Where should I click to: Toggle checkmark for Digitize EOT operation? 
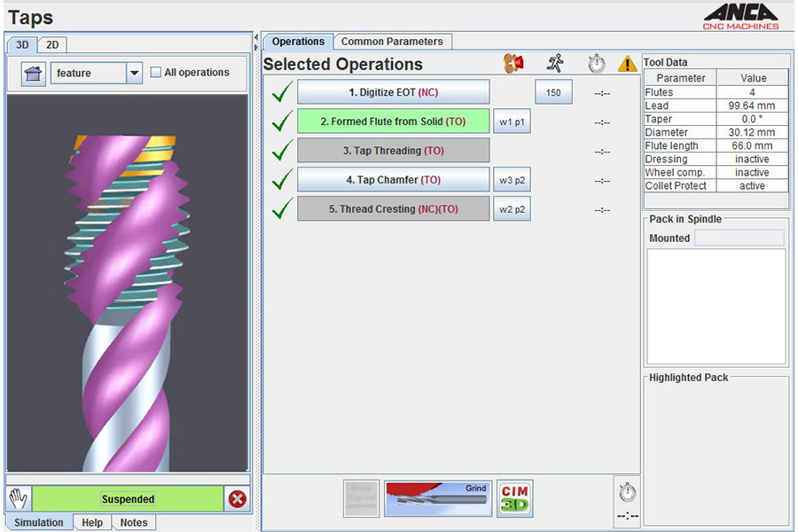[282, 92]
